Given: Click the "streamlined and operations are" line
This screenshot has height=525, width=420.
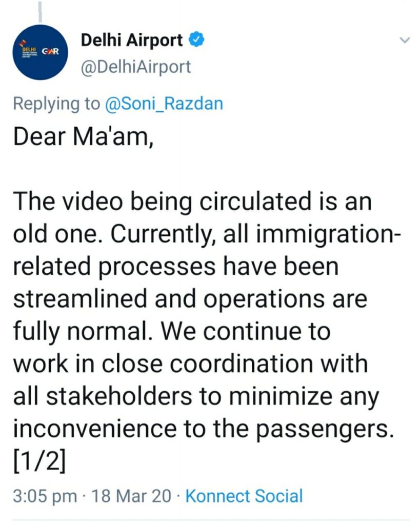Looking at the screenshot, I should pos(190,299).
